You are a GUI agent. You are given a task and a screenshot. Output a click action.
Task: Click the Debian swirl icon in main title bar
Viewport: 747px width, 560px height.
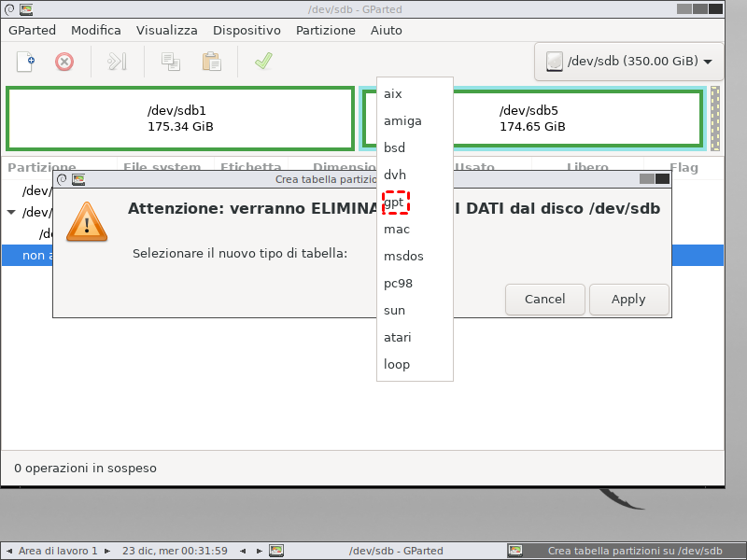(9, 9)
